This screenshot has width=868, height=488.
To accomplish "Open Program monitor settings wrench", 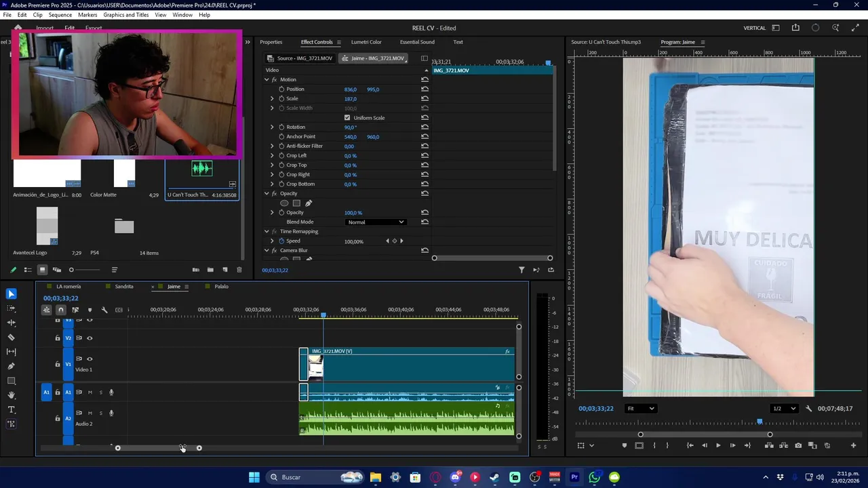I will pos(808,409).
